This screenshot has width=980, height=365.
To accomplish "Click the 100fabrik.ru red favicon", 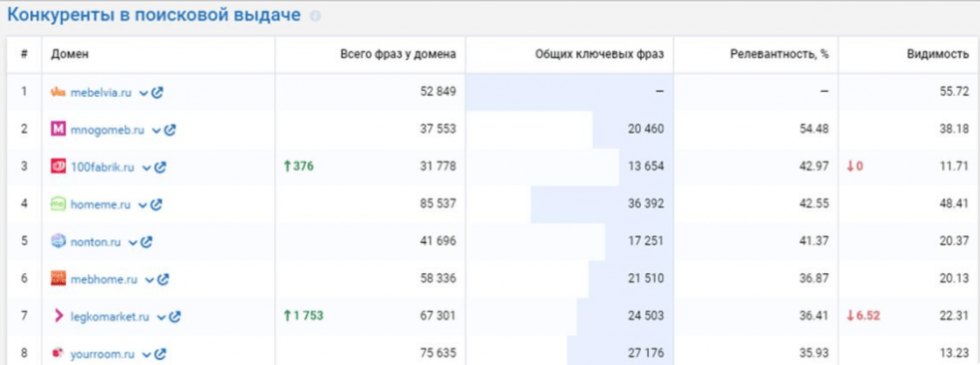I will pyautogui.click(x=58, y=167).
